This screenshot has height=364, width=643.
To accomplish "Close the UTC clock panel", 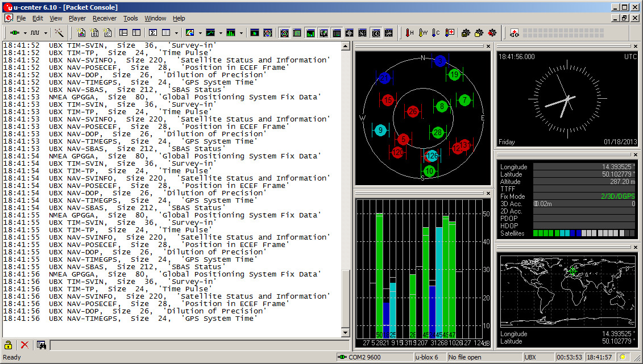I will [x=636, y=46].
